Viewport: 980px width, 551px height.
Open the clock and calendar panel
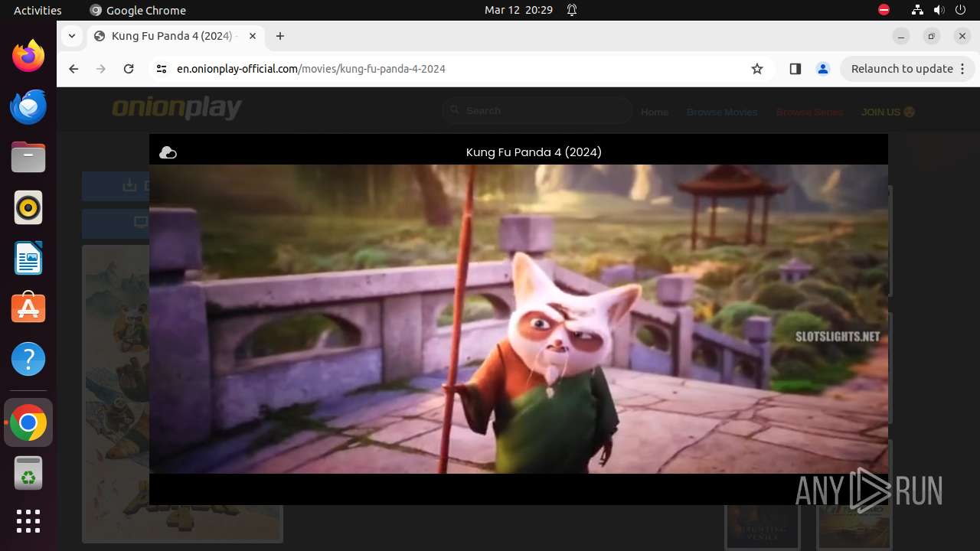[518, 10]
